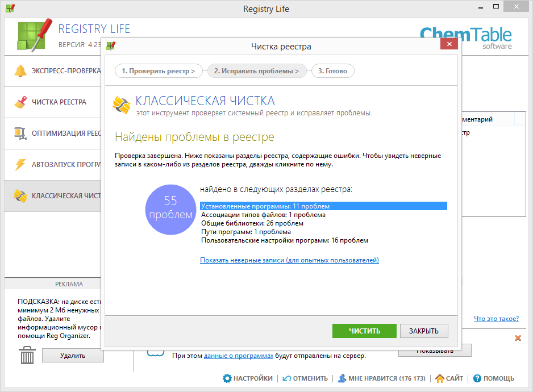Click the trash can icon in ad panel
Image resolution: width=533 pixels, height=392 pixels.
coord(27,355)
